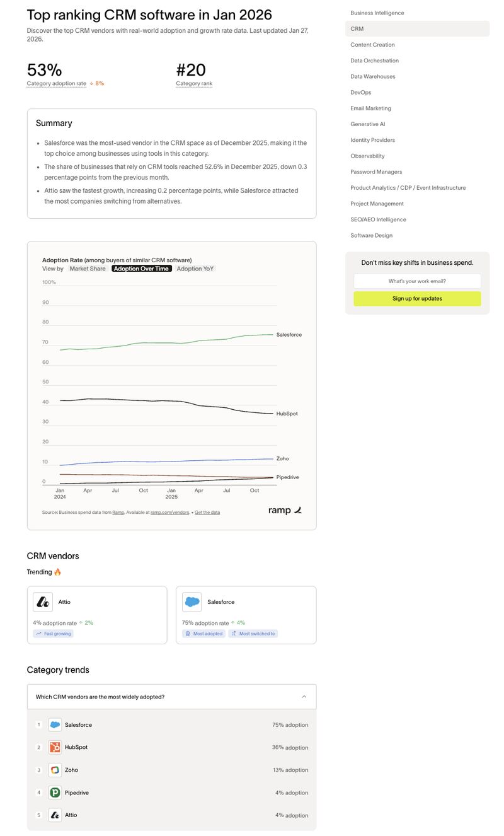Click the work email input field
Screen dimensions: 504x836
tap(417, 281)
